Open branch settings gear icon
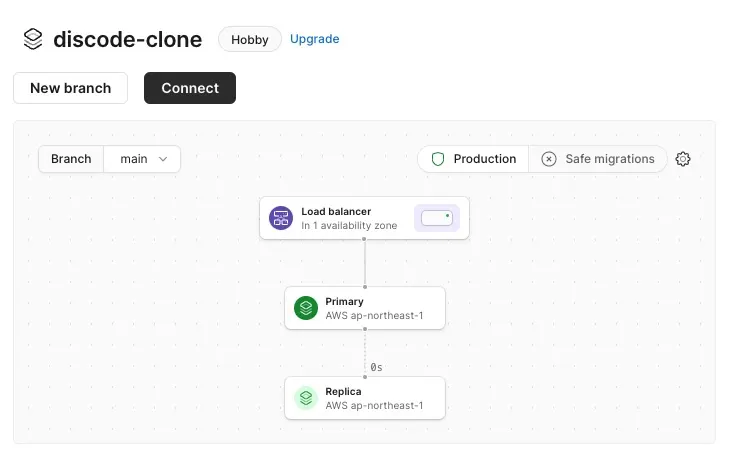 pos(683,159)
